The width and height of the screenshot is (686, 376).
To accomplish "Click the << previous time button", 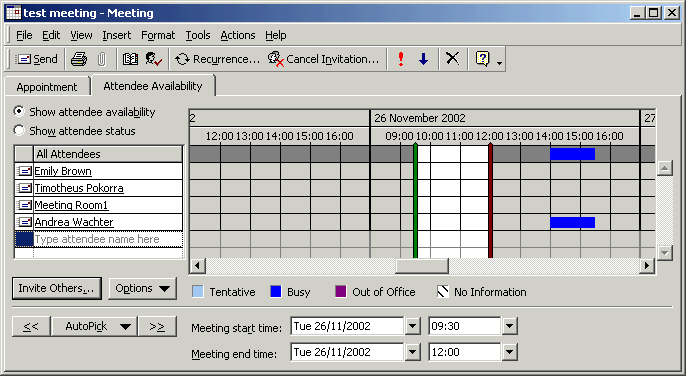I will 31,326.
